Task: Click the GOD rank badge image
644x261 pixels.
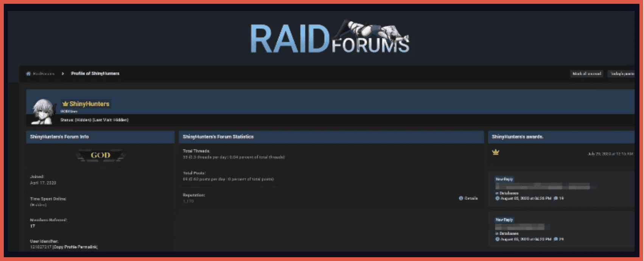Action: (100, 155)
